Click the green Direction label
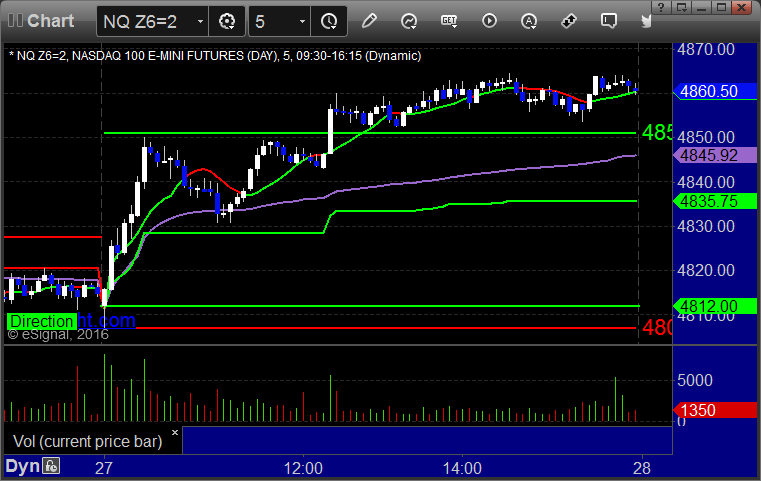The image size is (761, 481). (x=42, y=321)
